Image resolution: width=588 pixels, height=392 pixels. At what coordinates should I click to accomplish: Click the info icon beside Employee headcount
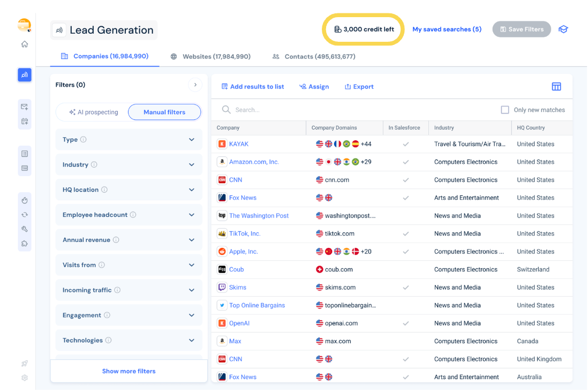pos(133,215)
